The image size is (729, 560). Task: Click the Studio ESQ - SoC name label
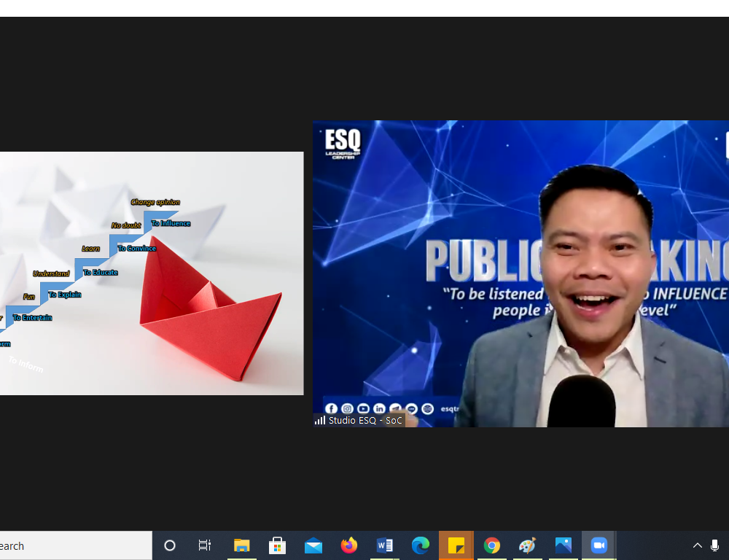[365, 420]
